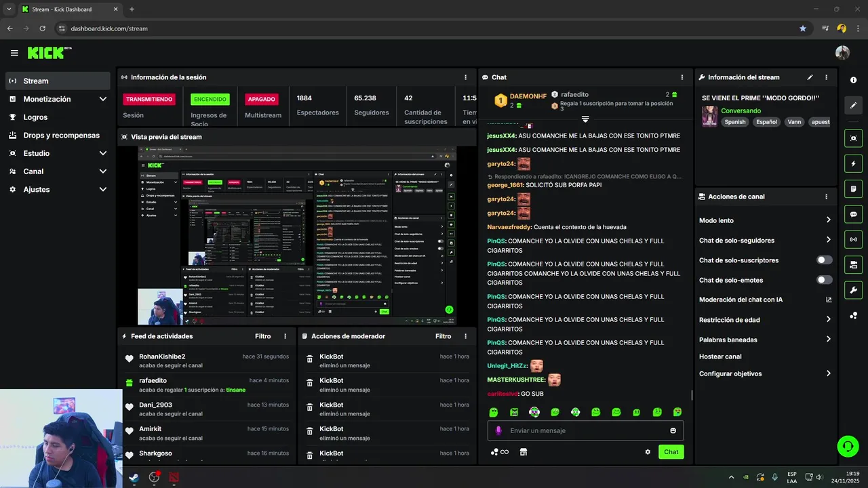Open options menu of Acciones de moderador
This screenshot has width=868, height=488.
pyautogui.click(x=465, y=336)
